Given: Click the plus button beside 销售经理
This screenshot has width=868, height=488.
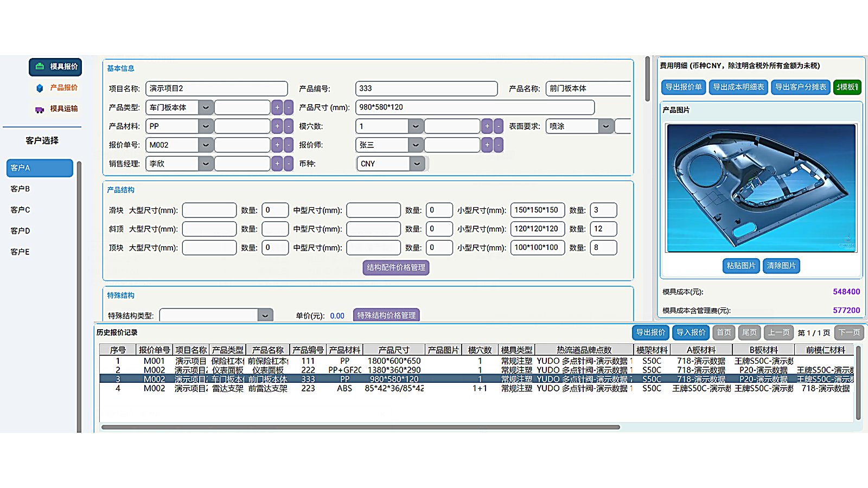Looking at the screenshot, I should pyautogui.click(x=277, y=164).
